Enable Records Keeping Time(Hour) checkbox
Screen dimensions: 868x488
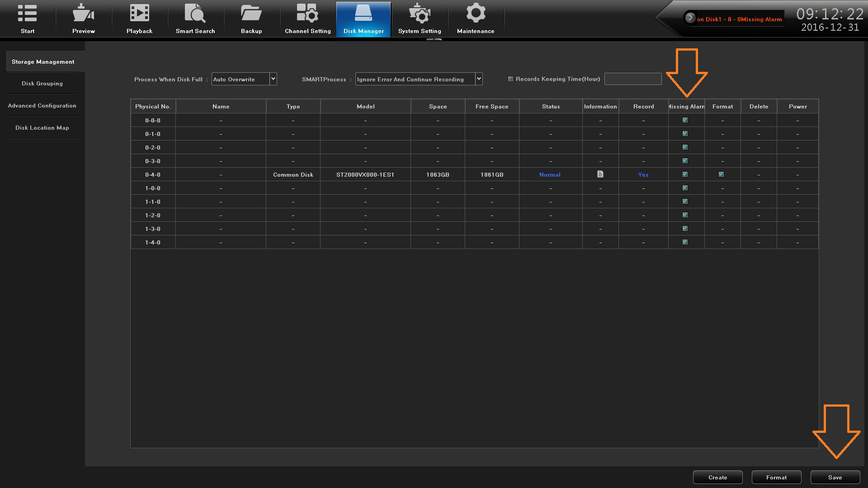pyautogui.click(x=510, y=79)
